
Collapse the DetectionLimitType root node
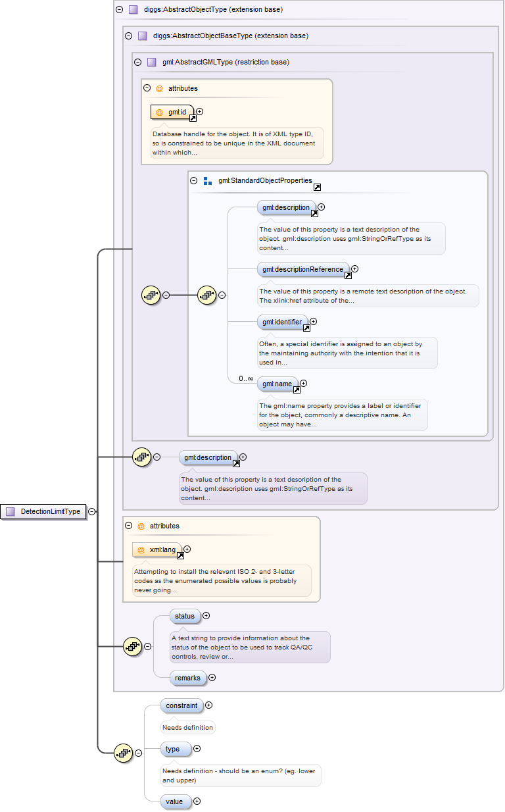[92, 511]
